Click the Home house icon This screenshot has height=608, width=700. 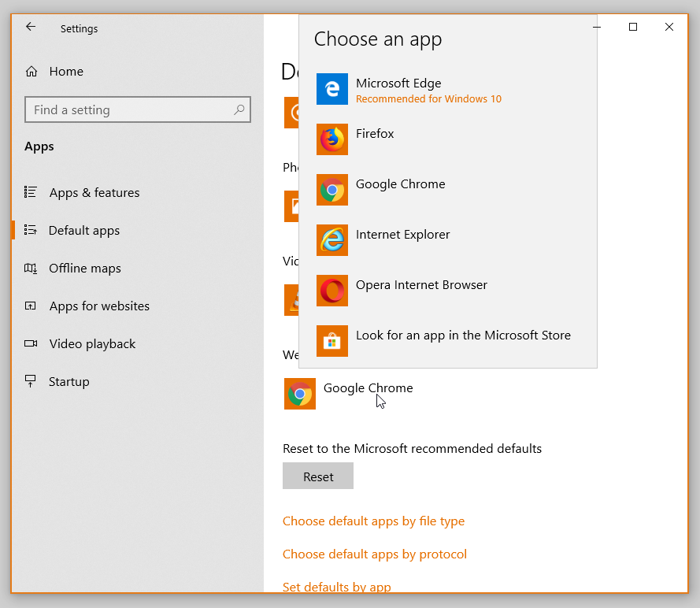[31, 72]
